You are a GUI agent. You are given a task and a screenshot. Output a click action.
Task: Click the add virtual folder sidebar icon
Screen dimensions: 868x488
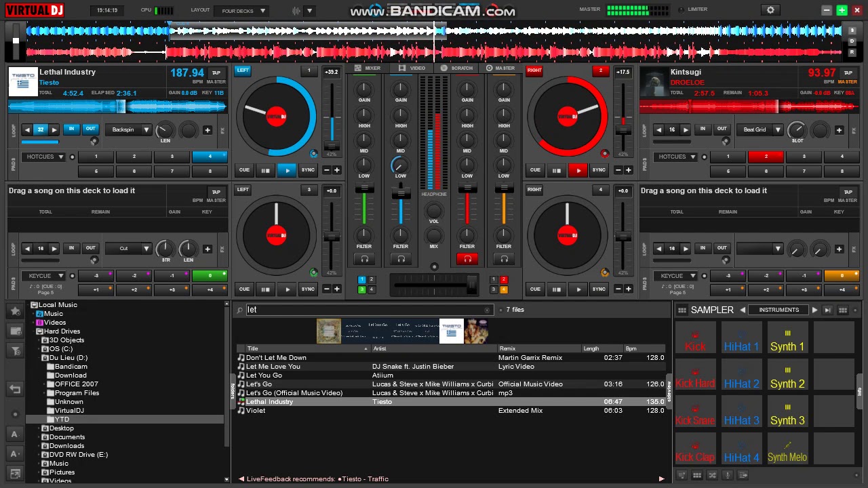point(15,331)
